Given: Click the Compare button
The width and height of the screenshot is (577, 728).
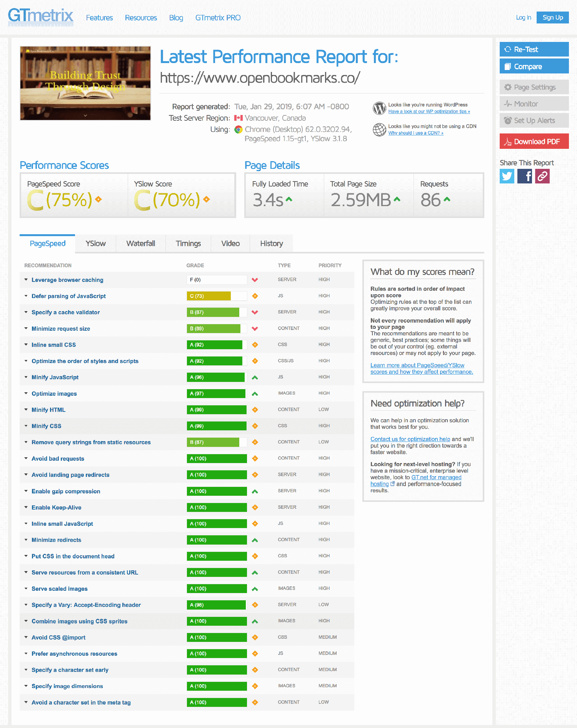Looking at the screenshot, I should point(534,66).
